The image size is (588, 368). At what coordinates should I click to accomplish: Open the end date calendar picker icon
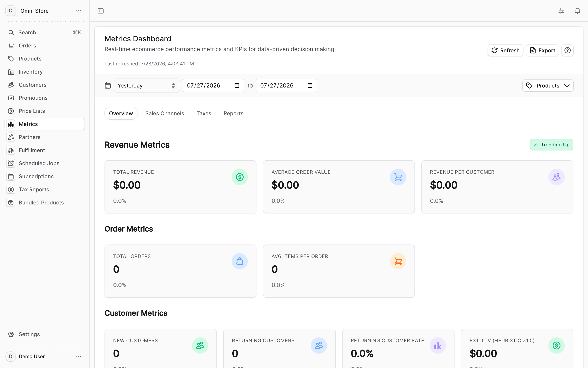(x=310, y=85)
